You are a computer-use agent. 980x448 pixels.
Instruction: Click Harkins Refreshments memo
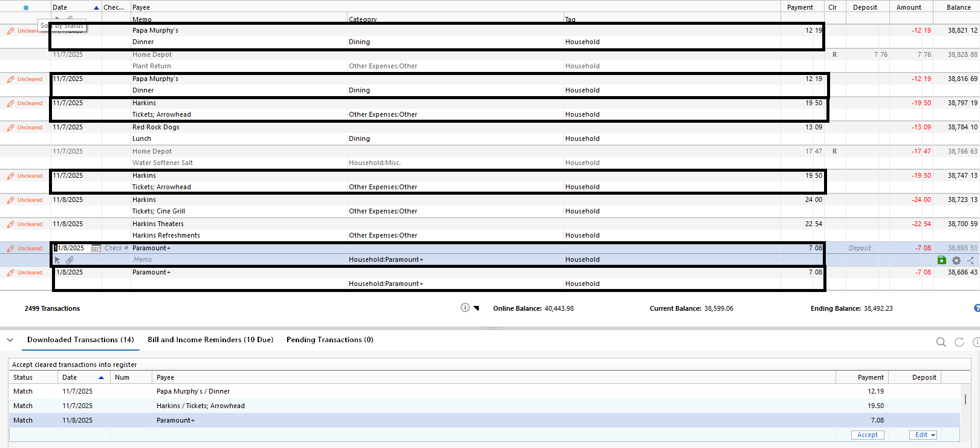[x=166, y=235]
